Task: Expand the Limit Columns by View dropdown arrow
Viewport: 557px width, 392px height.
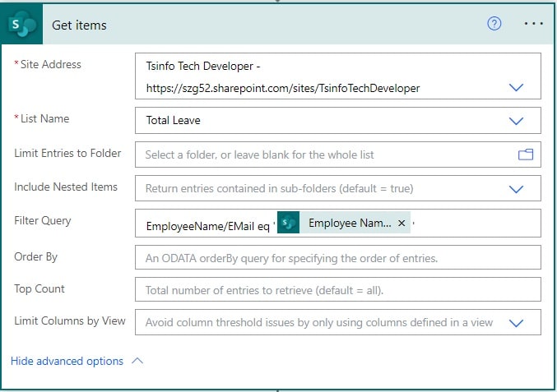Action: click(x=516, y=323)
